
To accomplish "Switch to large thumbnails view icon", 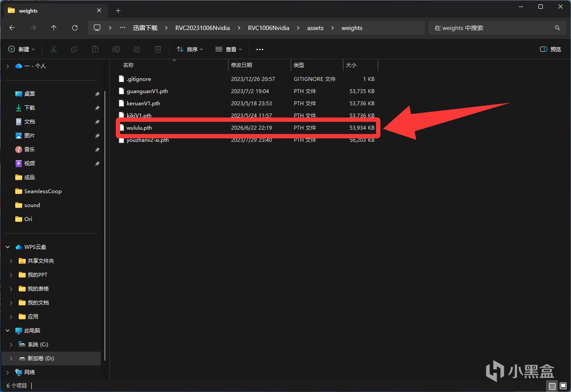I will [x=563, y=386].
